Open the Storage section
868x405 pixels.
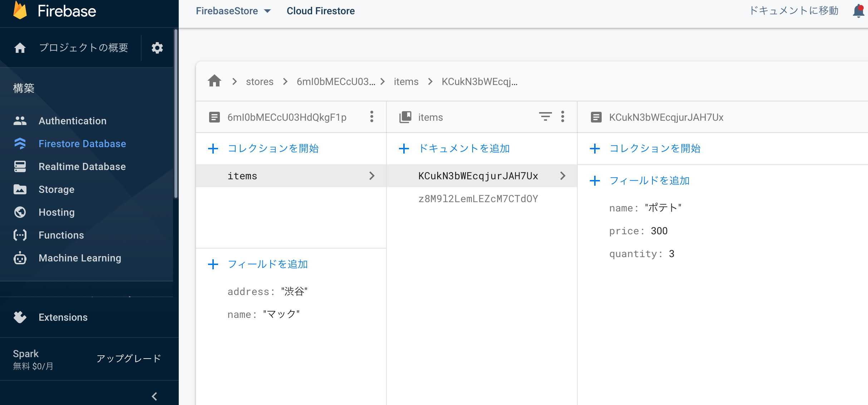[x=56, y=189]
